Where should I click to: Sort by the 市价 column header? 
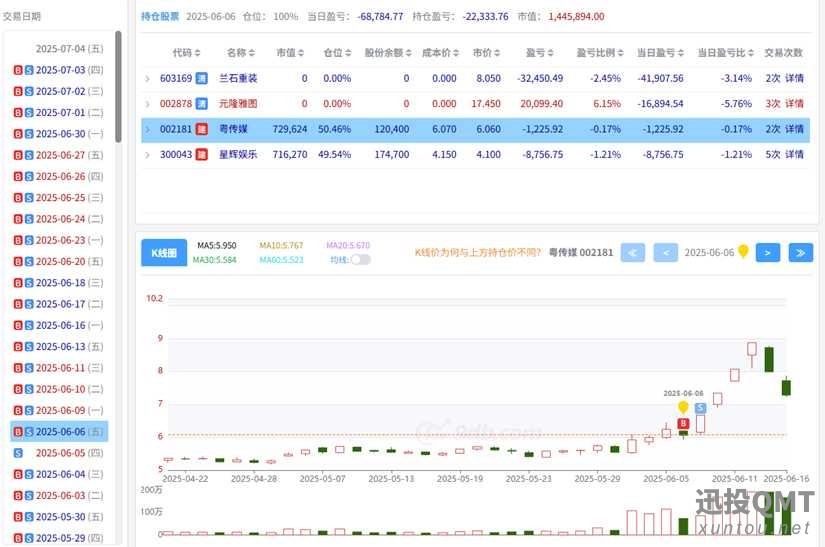(486, 53)
